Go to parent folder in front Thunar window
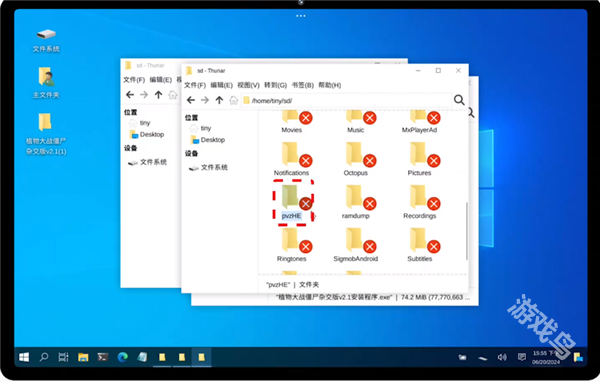 (219, 100)
